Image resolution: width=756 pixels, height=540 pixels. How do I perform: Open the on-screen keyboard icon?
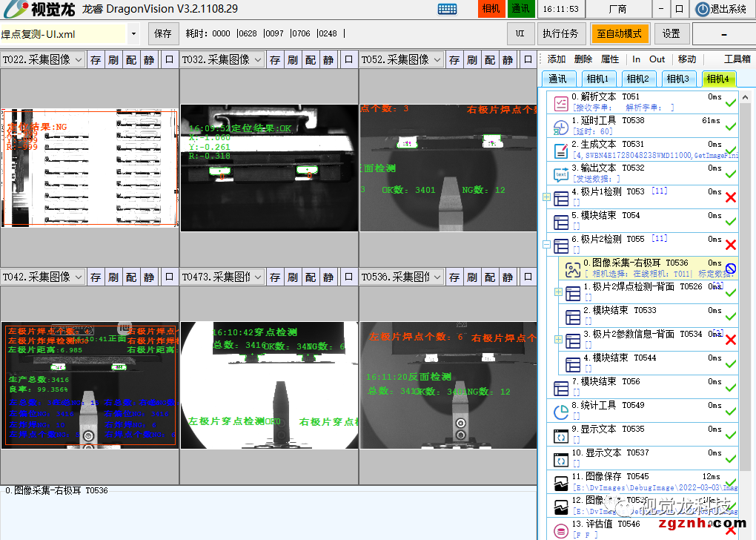pos(447,9)
